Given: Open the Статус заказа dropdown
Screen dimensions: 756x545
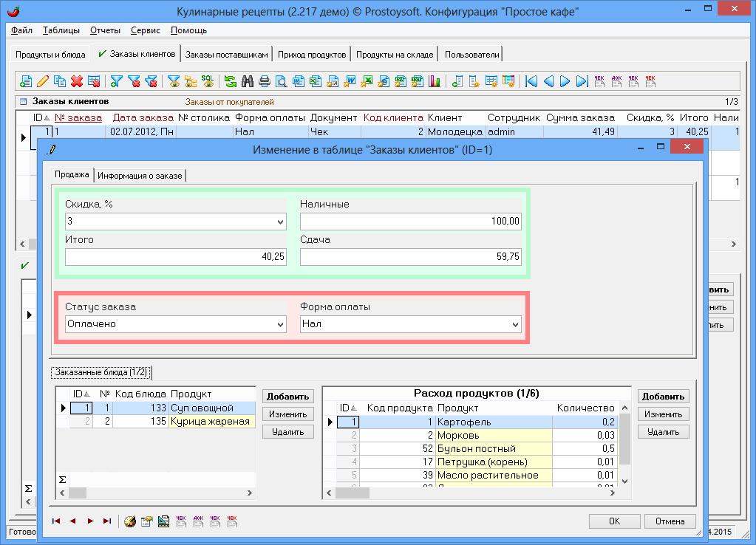Looking at the screenshot, I should (x=280, y=324).
